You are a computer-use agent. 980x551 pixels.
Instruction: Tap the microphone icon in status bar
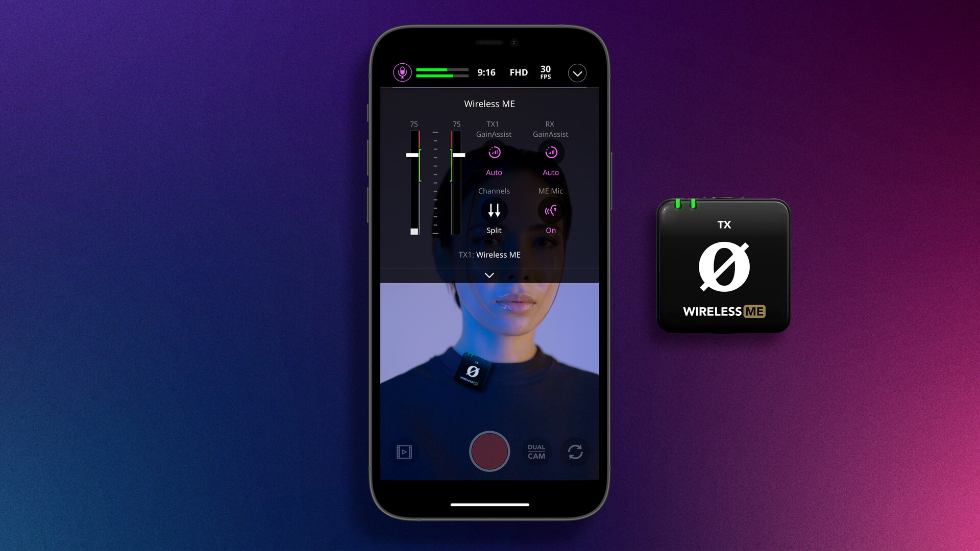(x=401, y=71)
